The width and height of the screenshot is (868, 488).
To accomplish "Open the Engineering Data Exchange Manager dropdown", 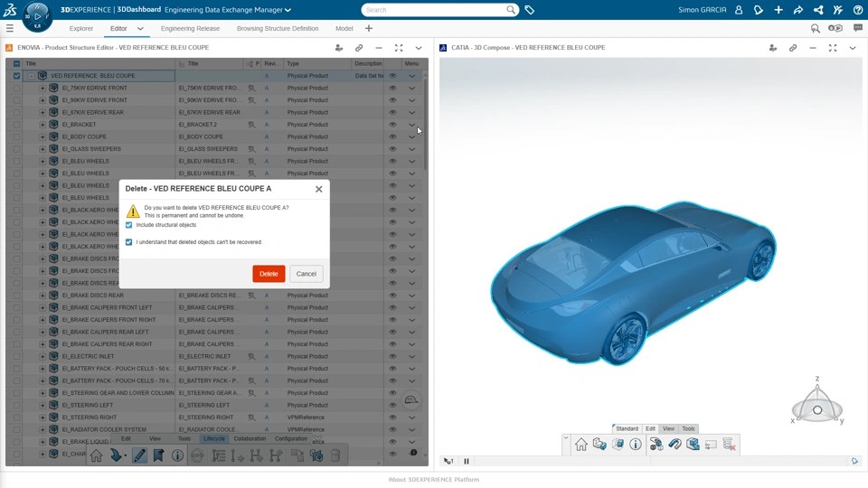I will click(288, 10).
